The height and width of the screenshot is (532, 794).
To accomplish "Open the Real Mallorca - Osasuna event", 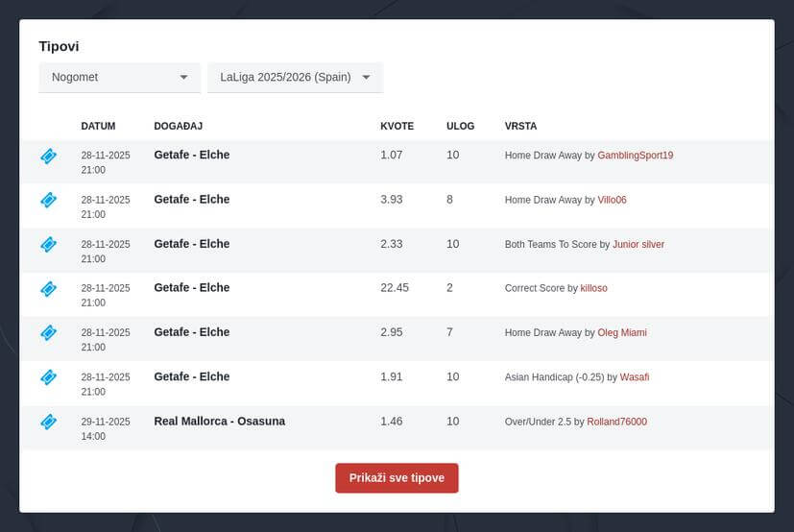I will coord(219,422).
